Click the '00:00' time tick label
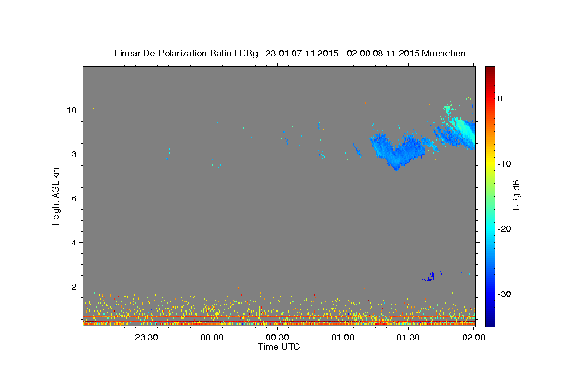This screenshot has width=588, height=392. point(212,337)
